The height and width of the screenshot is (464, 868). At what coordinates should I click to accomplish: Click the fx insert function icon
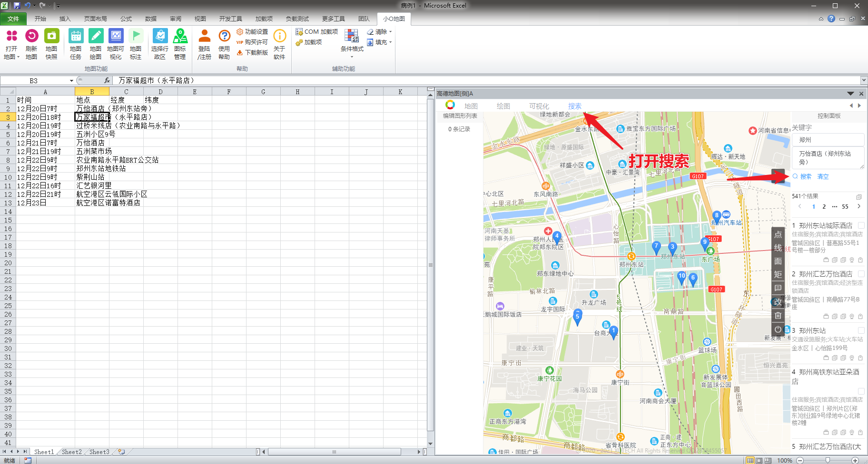(107, 80)
